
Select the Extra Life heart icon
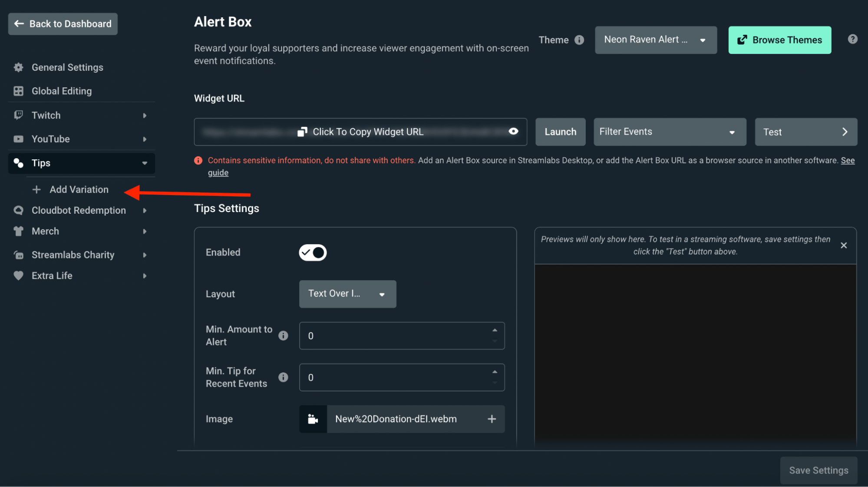pyautogui.click(x=18, y=275)
